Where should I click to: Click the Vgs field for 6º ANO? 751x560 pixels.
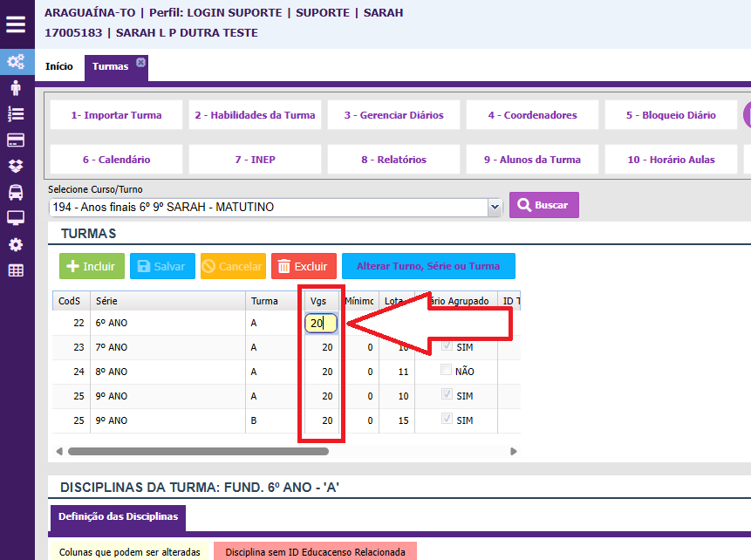(x=320, y=323)
